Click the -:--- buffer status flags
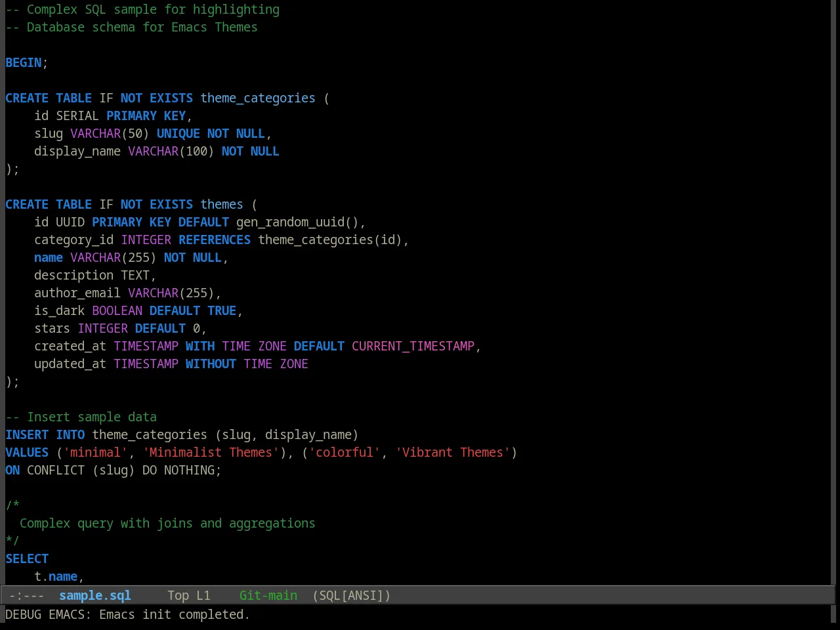 coord(27,595)
